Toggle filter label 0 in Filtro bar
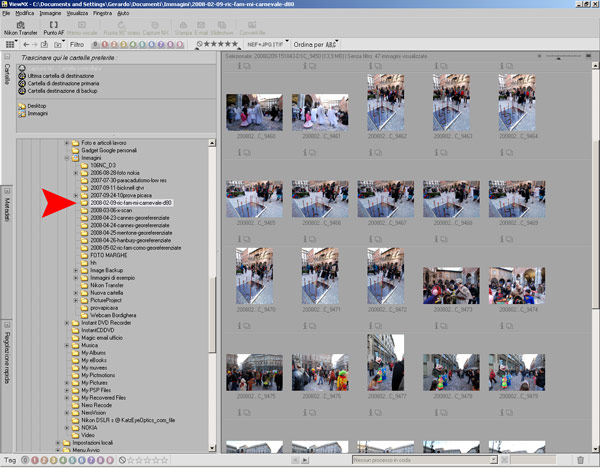This screenshot has height=468, width=600. [x=95, y=44]
